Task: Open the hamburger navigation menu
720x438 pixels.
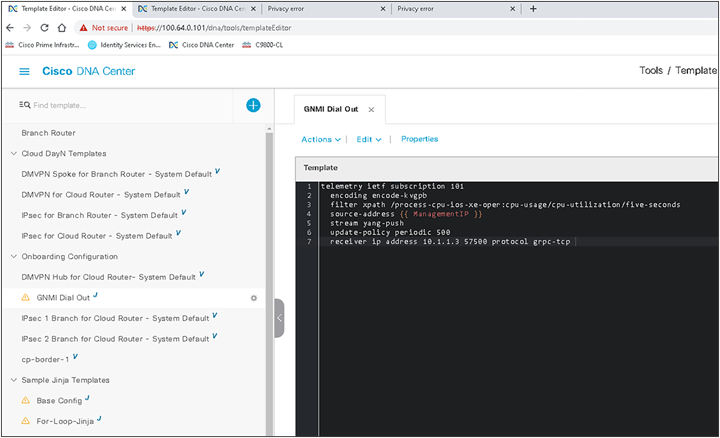Action: [24, 72]
